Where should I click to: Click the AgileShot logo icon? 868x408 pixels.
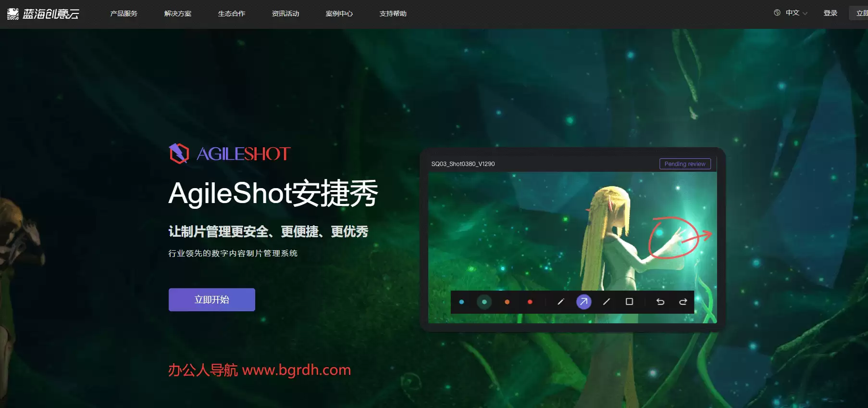point(179,154)
